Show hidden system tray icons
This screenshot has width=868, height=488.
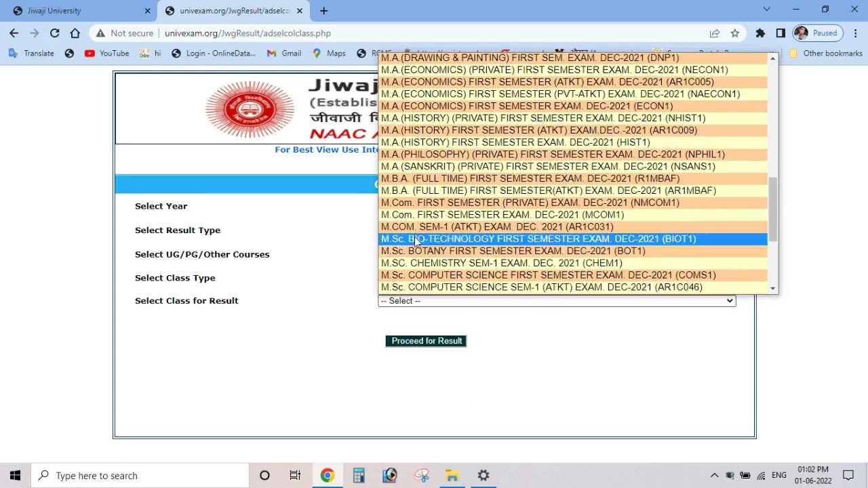714,475
